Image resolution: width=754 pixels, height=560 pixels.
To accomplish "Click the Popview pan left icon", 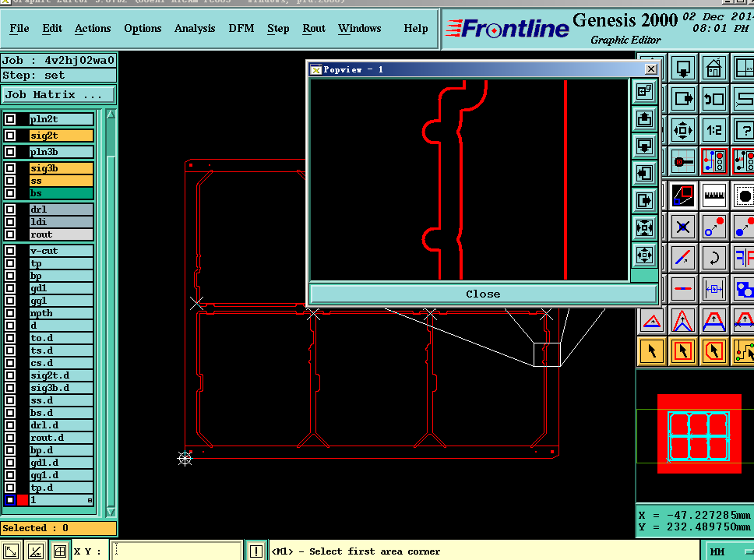I will click(644, 173).
